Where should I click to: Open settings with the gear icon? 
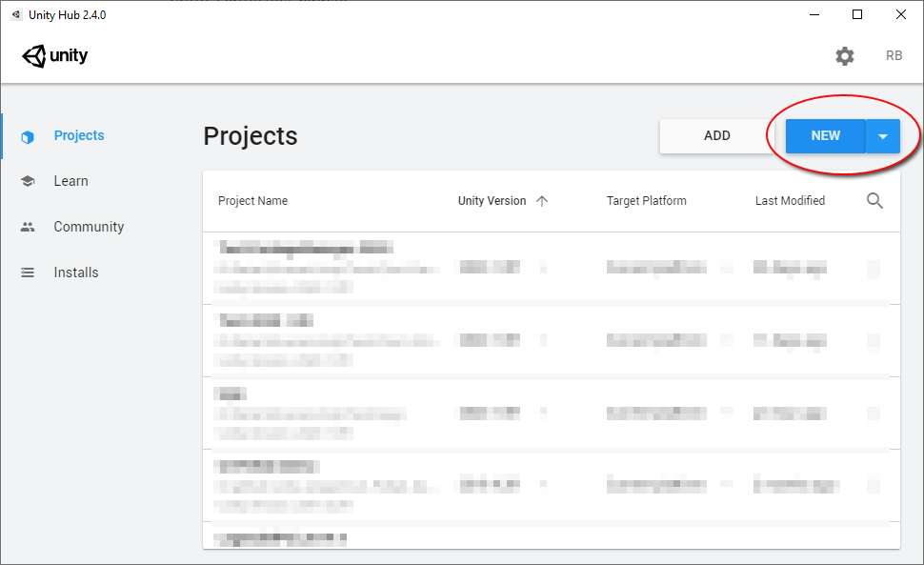point(845,56)
